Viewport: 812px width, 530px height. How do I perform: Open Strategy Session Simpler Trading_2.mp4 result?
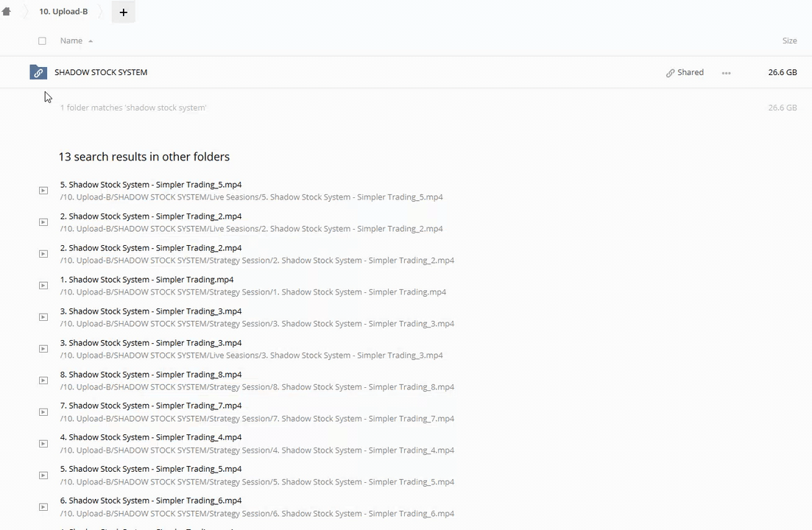point(151,248)
